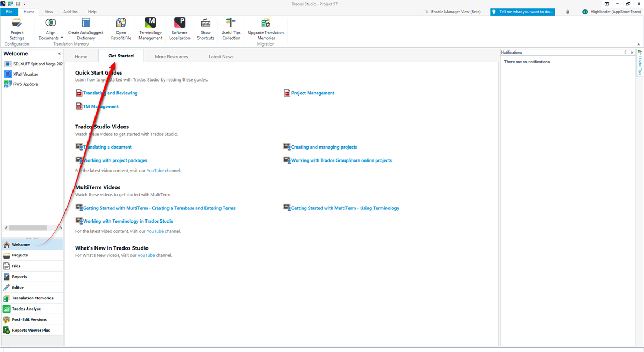Switch to the Translation Memories view
The height and width of the screenshot is (352, 644).
pyautogui.click(x=32, y=298)
